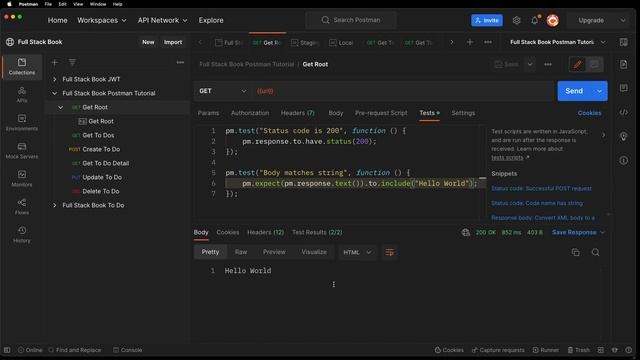The height and width of the screenshot is (360, 640).
Task: Switch to edit mode with pencil icon
Action: click(x=578, y=64)
